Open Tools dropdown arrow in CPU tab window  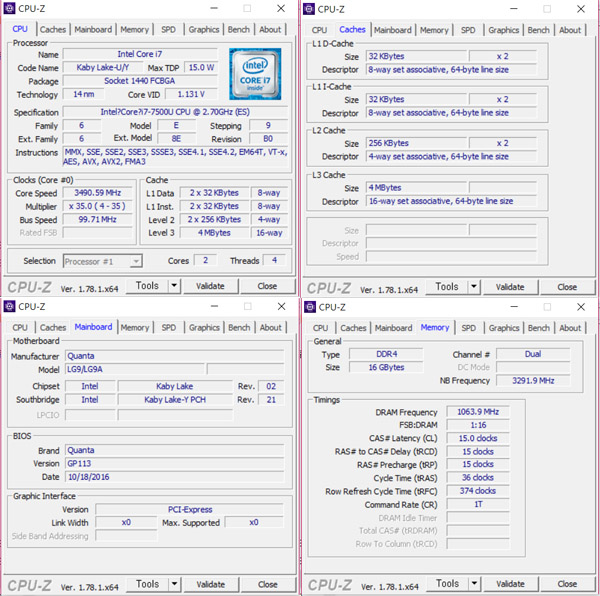point(174,285)
